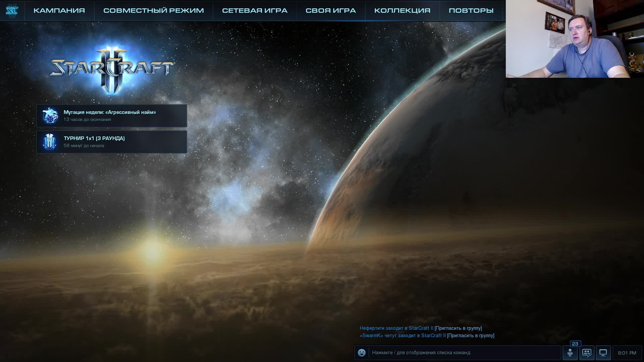The height and width of the screenshot is (362, 644).
Task: Invite Нефертити to group link
Action: point(458,328)
